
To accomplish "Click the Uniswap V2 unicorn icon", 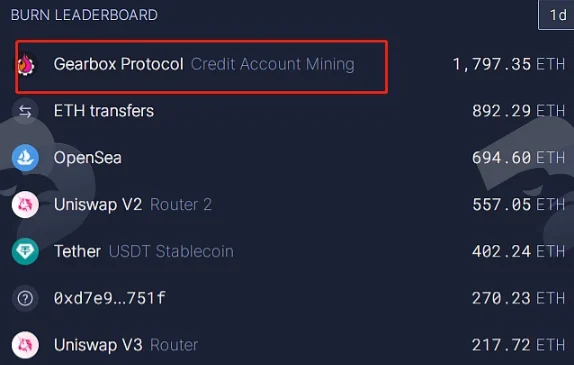I will [25, 205].
